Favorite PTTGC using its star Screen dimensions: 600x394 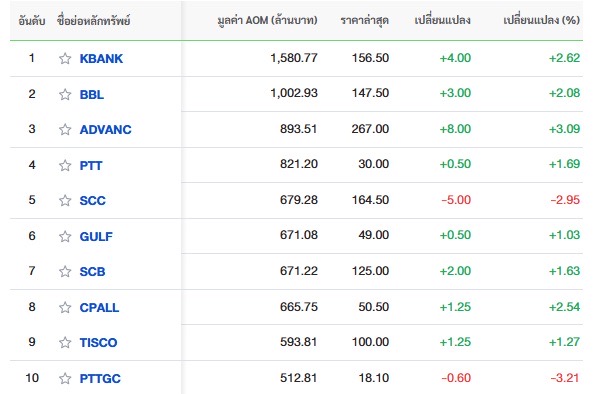[x=65, y=378]
